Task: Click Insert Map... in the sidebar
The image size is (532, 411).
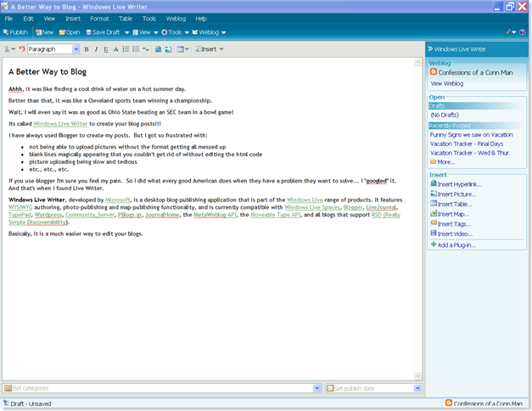Action: 450,214
